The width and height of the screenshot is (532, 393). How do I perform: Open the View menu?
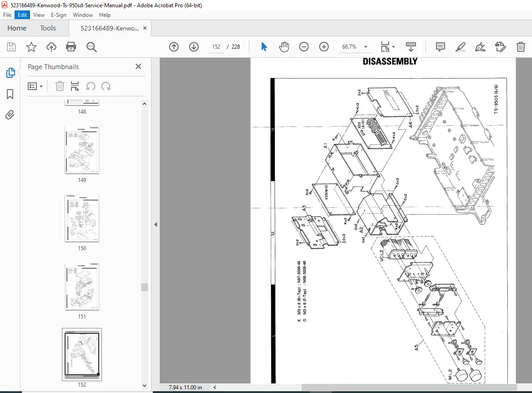pos(39,15)
